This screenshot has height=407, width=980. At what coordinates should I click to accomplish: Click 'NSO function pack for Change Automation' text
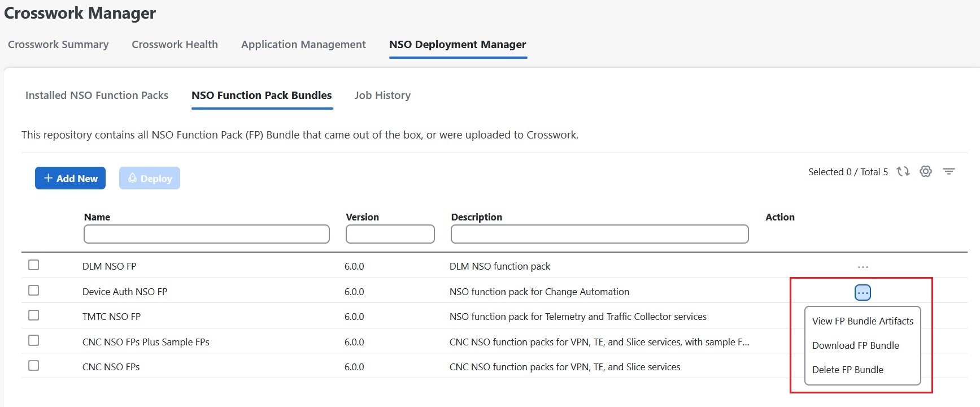click(x=539, y=292)
